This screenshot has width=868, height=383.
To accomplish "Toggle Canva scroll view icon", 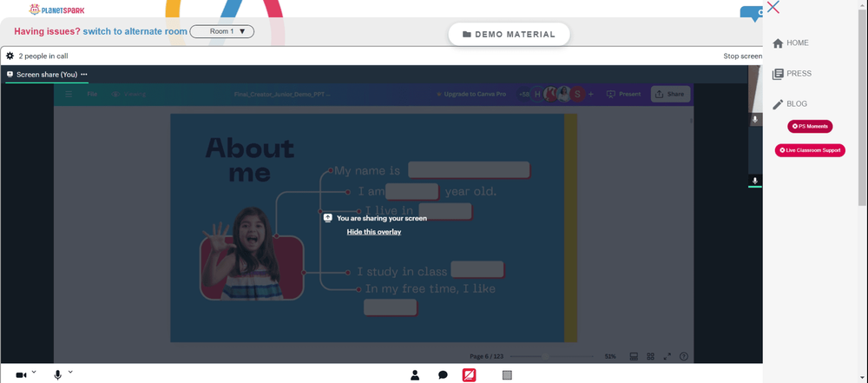I will click(x=634, y=356).
